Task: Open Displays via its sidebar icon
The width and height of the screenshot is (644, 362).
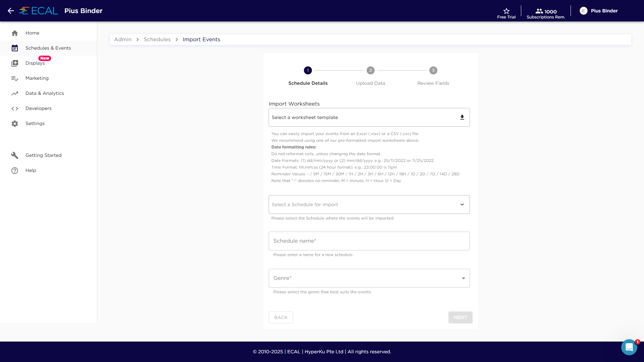Action: pyautogui.click(x=15, y=63)
